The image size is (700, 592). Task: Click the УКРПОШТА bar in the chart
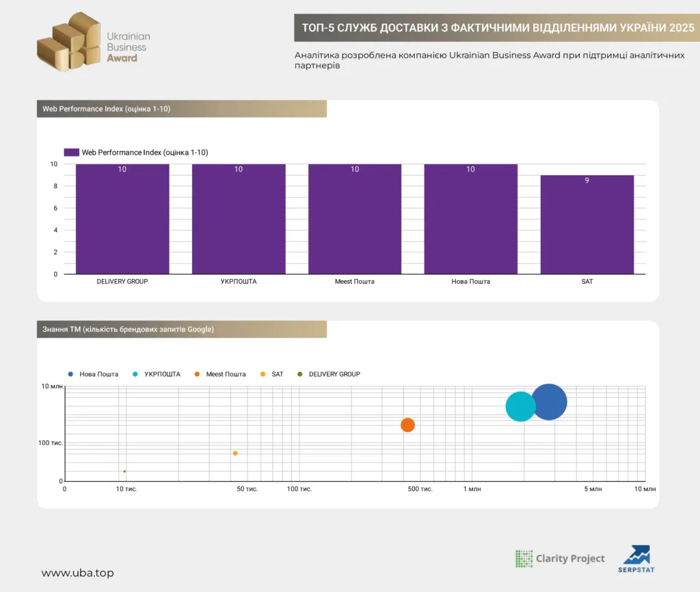pyautogui.click(x=239, y=219)
